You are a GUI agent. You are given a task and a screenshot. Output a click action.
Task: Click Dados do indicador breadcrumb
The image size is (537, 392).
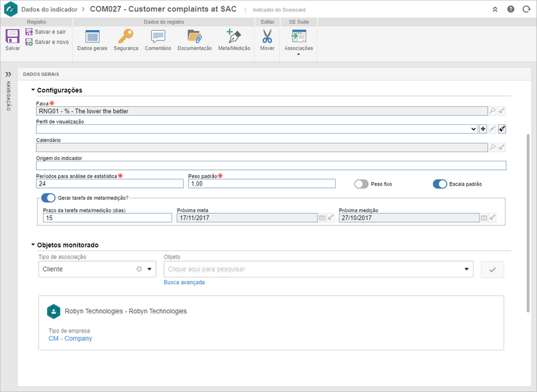pos(49,9)
